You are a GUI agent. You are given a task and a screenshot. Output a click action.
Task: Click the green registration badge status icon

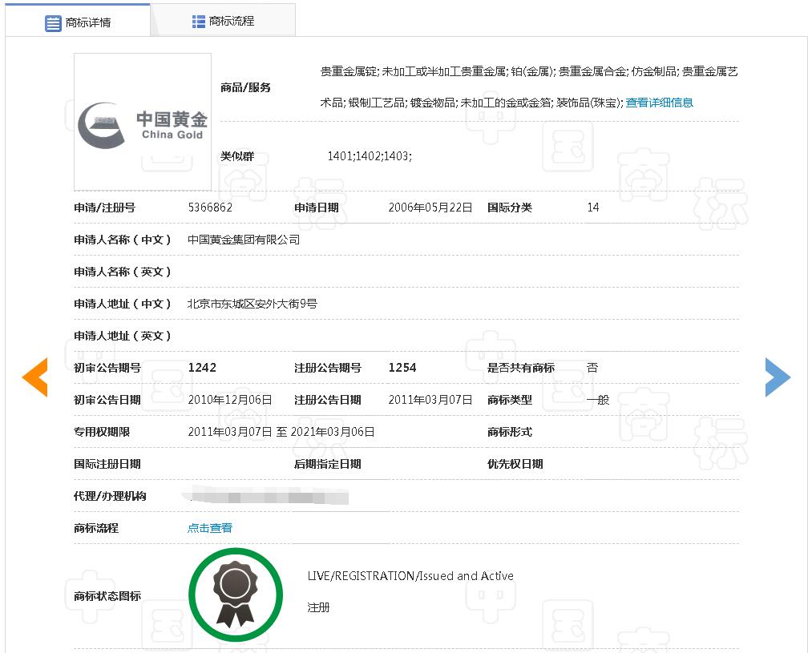click(236, 595)
